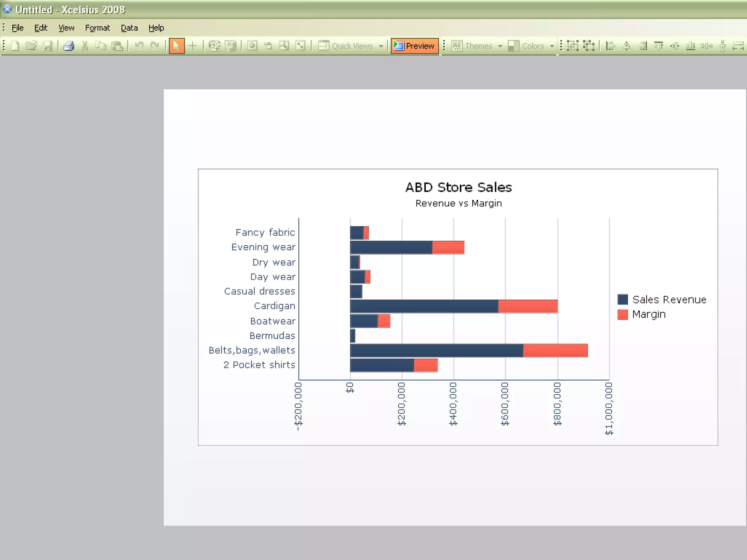Click the Open folder icon
The width and height of the screenshot is (747, 560).
pyautogui.click(x=31, y=46)
